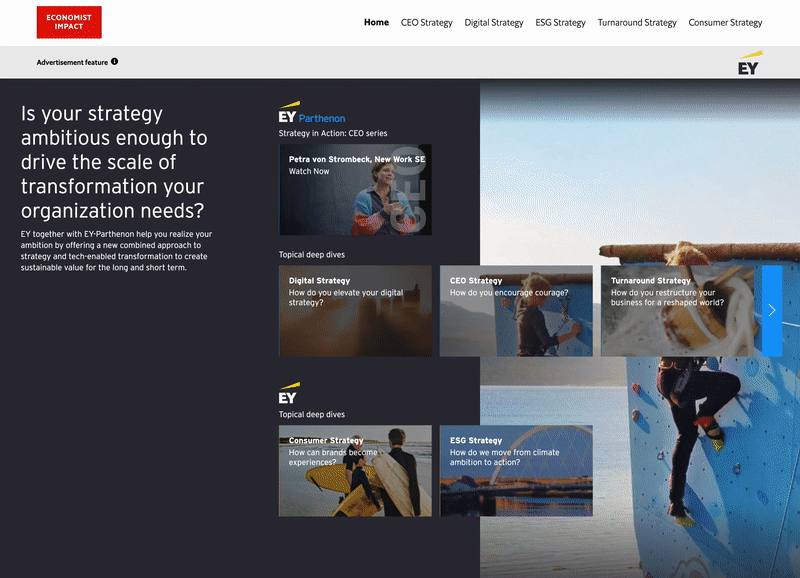Click the EY Parthenon logo
This screenshot has height=578, width=800.
coord(312,112)
